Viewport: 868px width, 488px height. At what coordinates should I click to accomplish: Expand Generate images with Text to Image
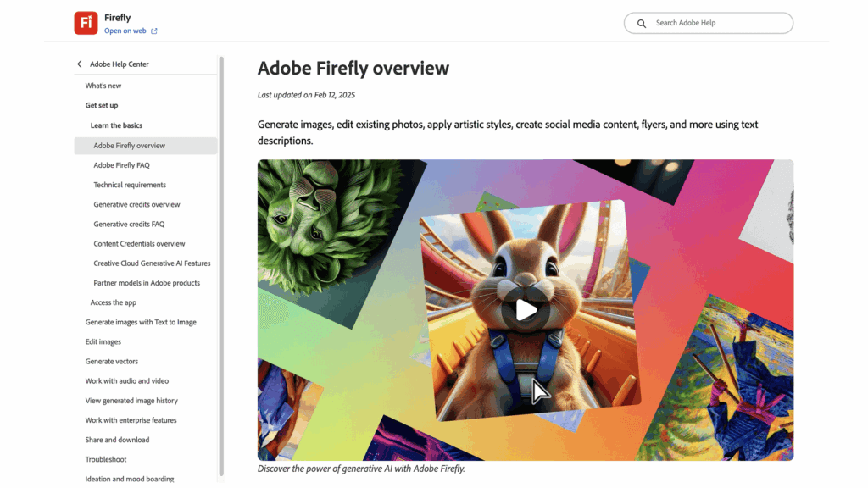141,322
